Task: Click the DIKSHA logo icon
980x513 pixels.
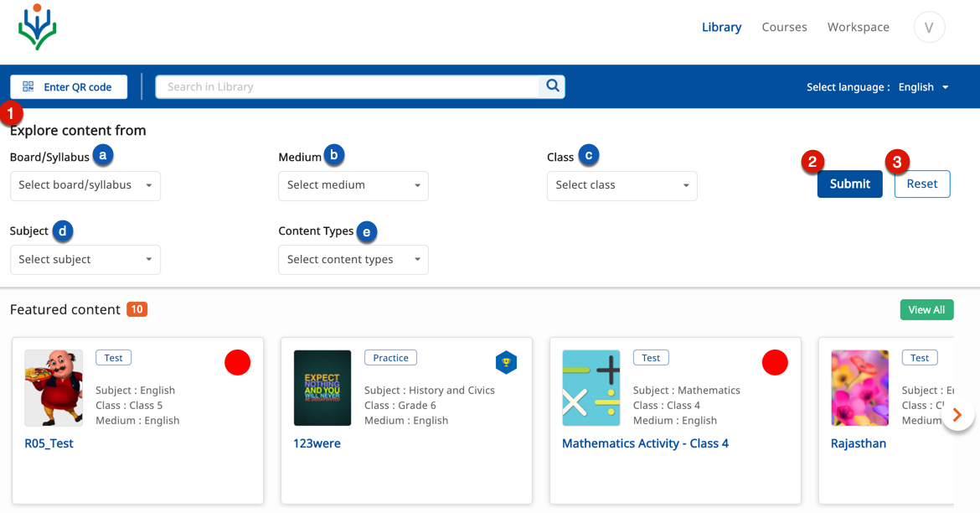Action: coord(38,28)
